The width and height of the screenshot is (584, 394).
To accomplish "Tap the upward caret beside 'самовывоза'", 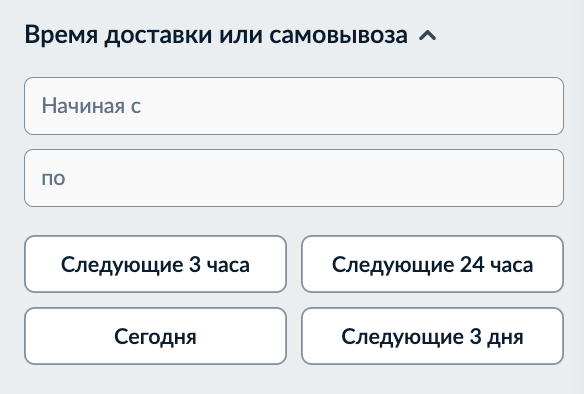I will [428, 35].
